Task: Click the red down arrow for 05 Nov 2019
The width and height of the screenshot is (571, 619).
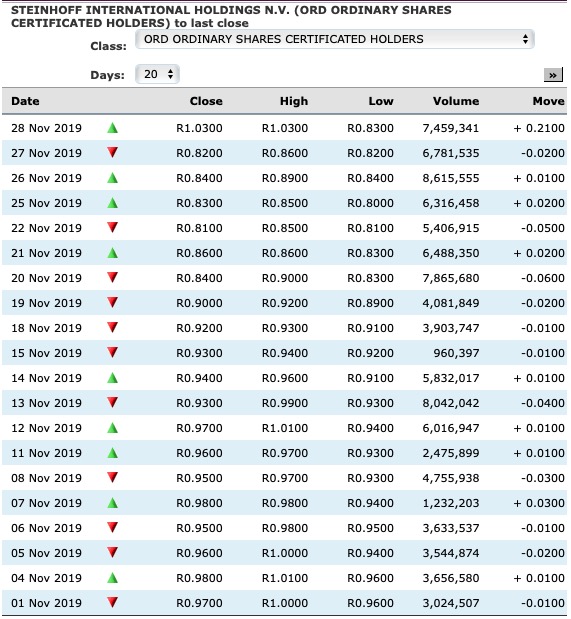Action: pyautogui.click(x=113, y=552)
